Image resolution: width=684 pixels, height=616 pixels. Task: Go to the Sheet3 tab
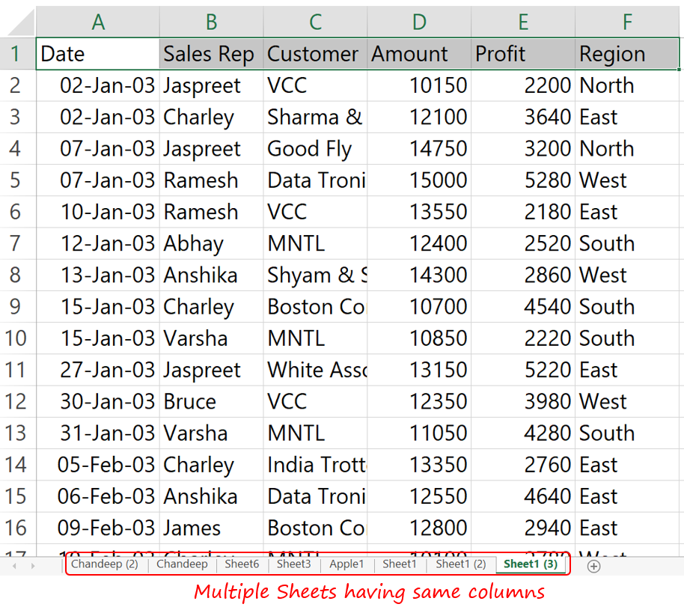click(x=293, y=564)
